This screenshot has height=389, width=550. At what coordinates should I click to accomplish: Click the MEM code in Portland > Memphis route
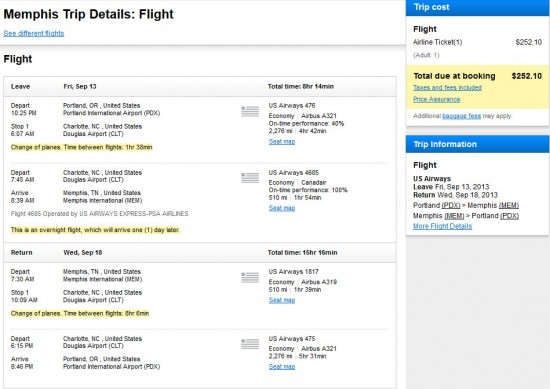(x=509, y=206)
